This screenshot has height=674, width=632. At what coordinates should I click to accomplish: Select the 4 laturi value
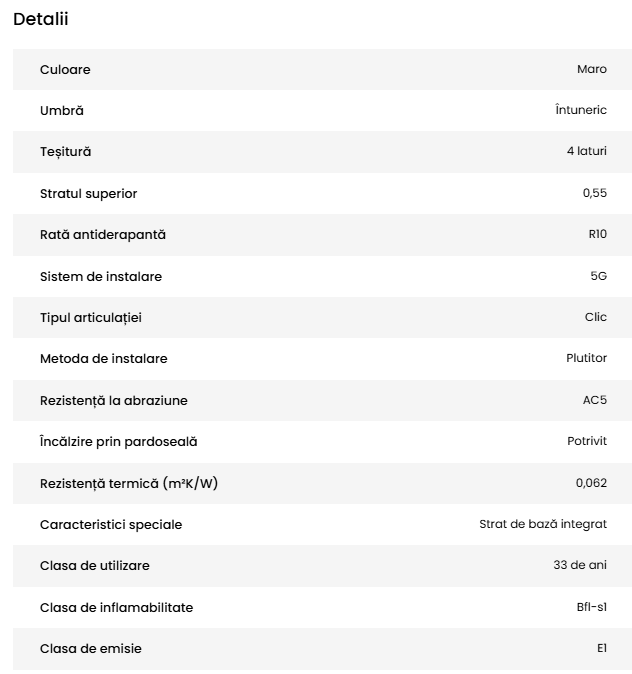[586, 152]
